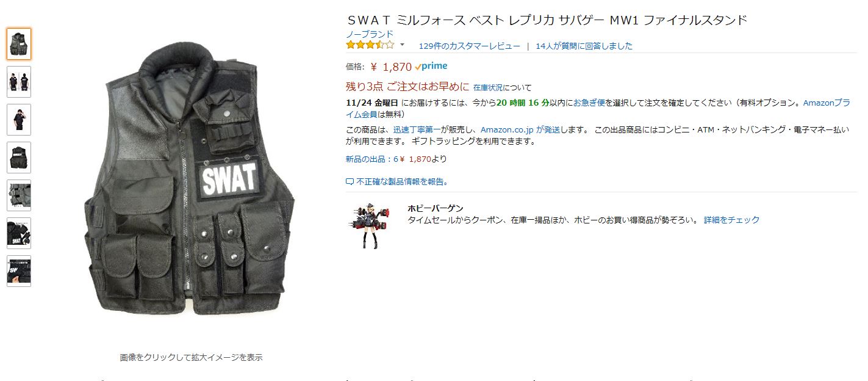Select the seventh bottom thumbnail
This screenshot has height=381, width=868.
tap(19, 271)
